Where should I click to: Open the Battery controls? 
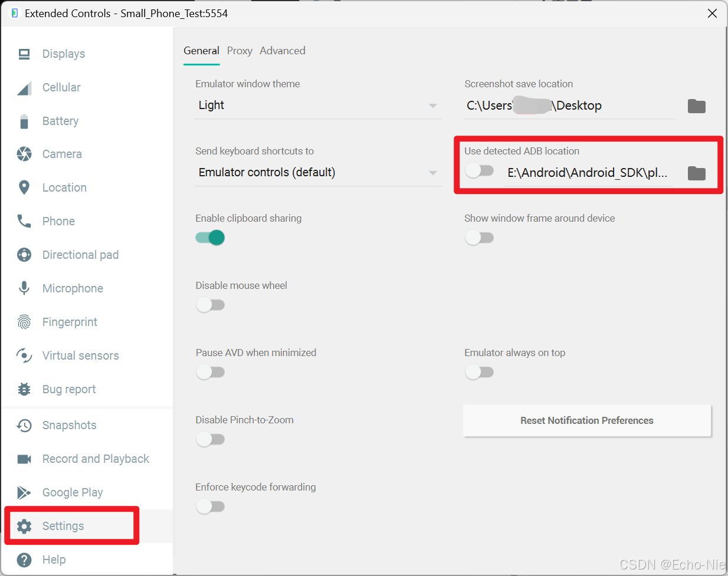point(24,121)
